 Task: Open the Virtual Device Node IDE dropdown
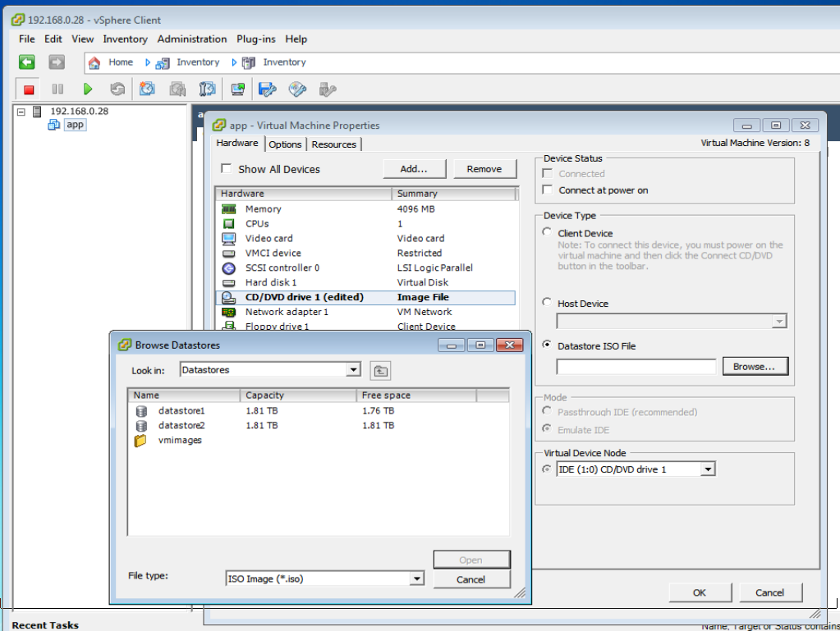click(x=709, y=469)
